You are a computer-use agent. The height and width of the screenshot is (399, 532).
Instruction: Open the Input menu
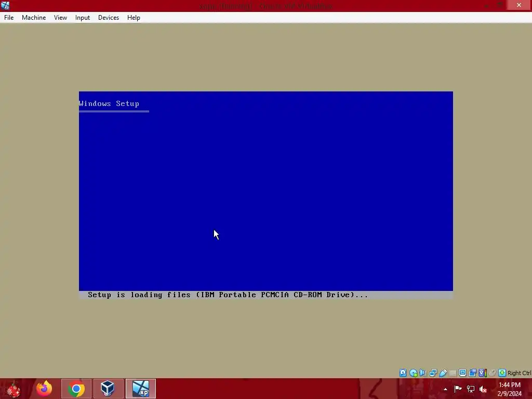(x=83, y=18)
